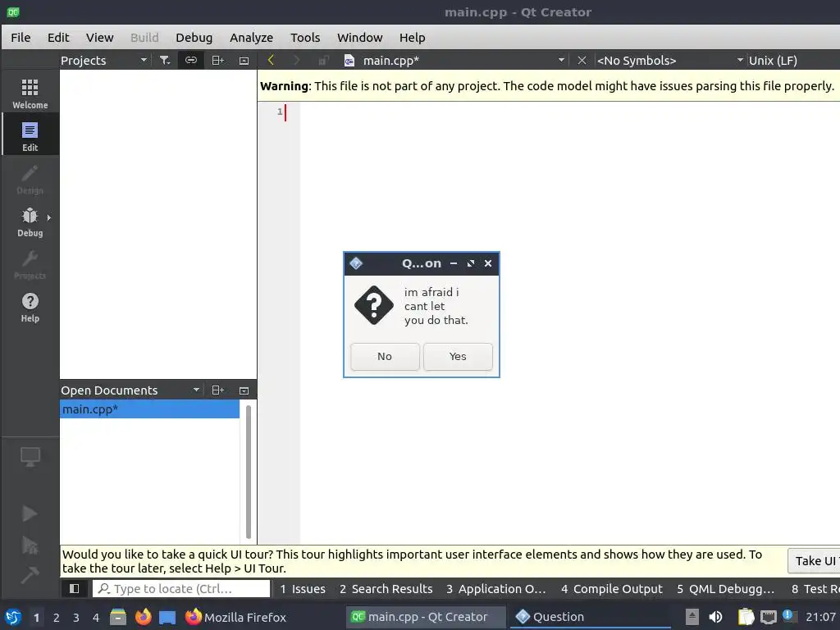Go back with the yellow arrow
Image resolution: width=840 pixels, height=630 pixels.
(x=271, y=60)
